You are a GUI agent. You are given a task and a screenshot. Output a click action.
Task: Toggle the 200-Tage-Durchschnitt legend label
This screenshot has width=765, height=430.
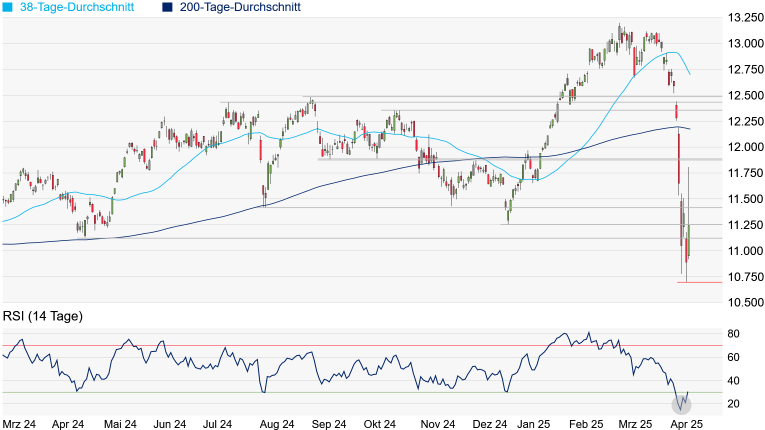(x=241, y=7)
